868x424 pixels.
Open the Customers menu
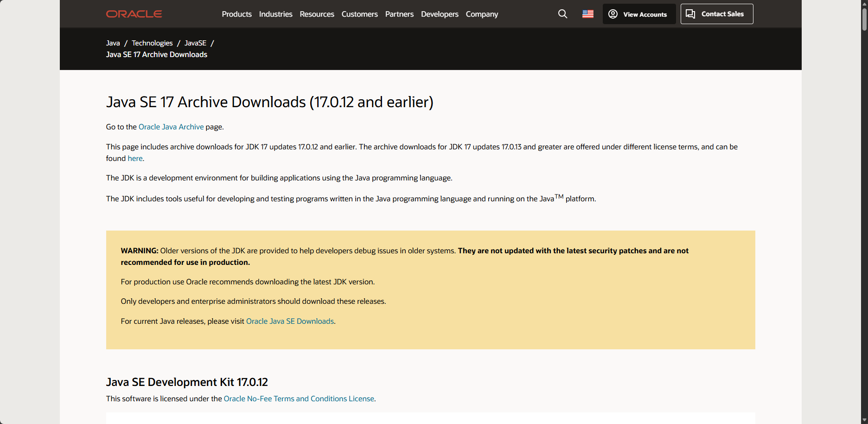359,14
